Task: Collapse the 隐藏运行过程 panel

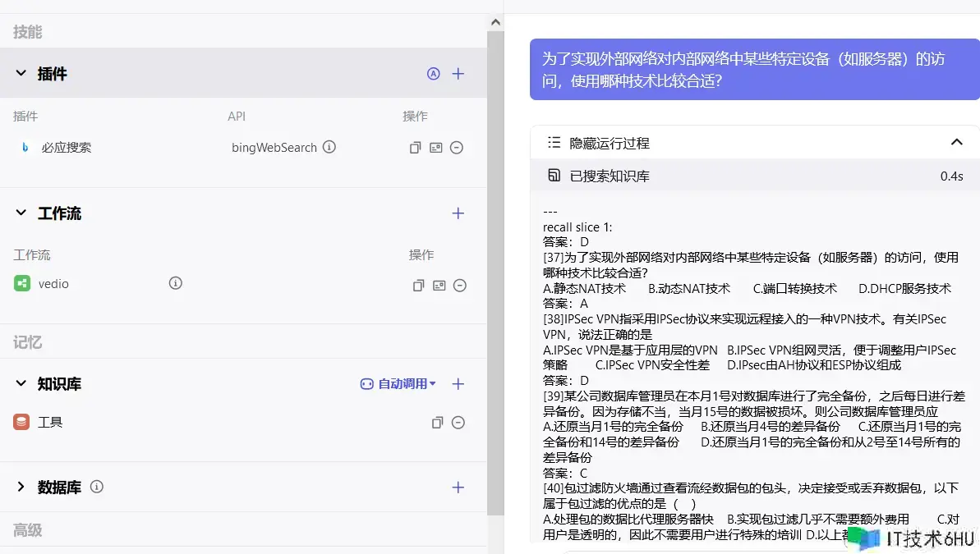Action: coord(956,143)
